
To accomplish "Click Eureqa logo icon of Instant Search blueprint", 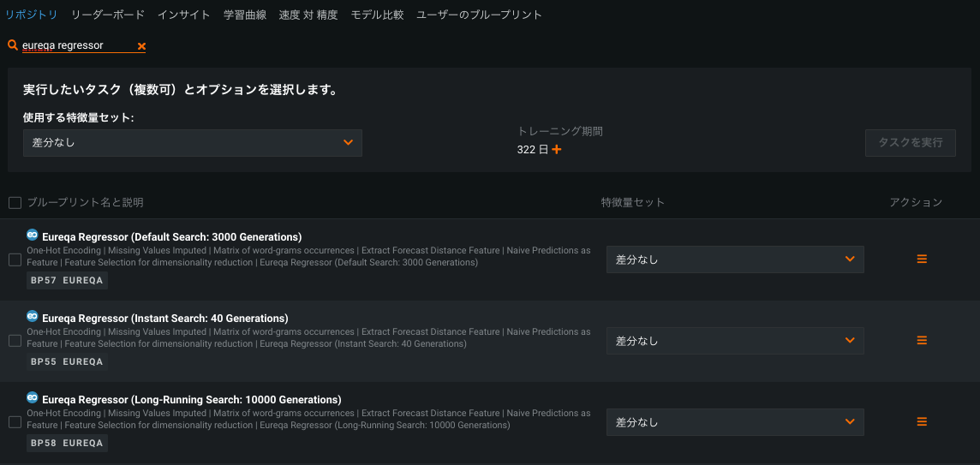I will 33,316.
